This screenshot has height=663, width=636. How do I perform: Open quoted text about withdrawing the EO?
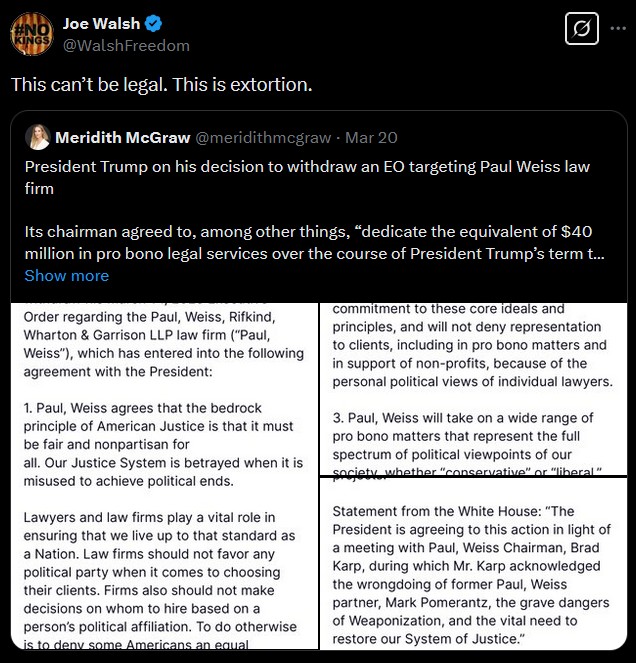pyautogui.click(x=307, y=178)
